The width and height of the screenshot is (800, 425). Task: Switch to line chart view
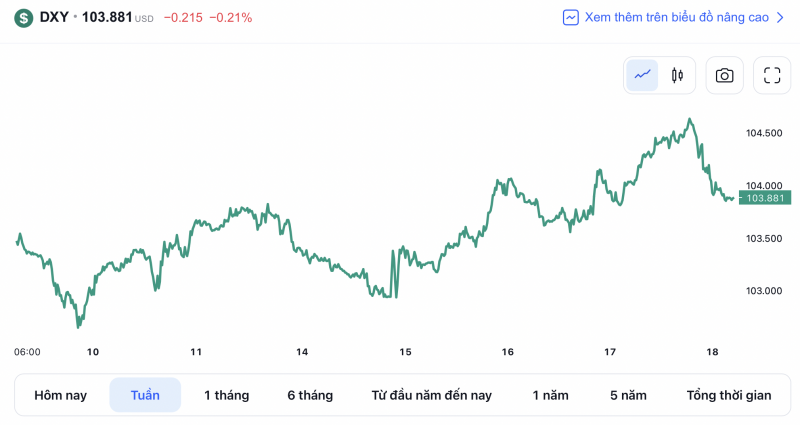pyautogui.click(x=642, y=75)
